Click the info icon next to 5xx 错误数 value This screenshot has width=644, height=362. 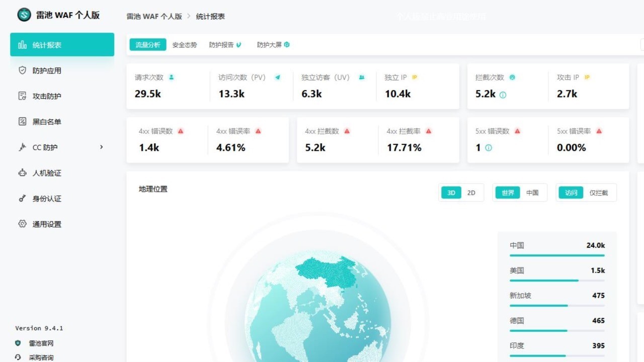pyautogui.click(x=489, y=148)
